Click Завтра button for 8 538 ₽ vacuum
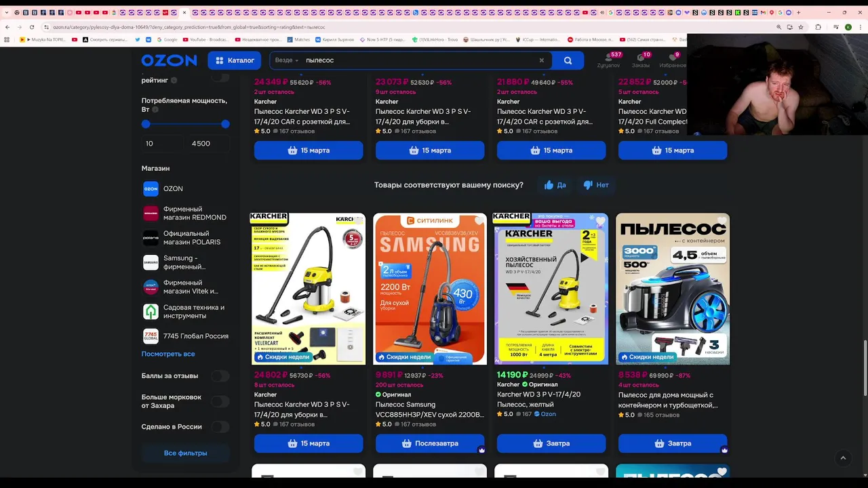 (673, 443)
